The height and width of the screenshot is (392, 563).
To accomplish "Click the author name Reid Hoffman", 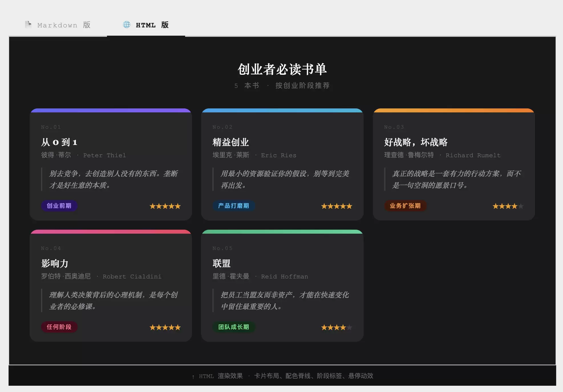I will click(x=284, y=276).
